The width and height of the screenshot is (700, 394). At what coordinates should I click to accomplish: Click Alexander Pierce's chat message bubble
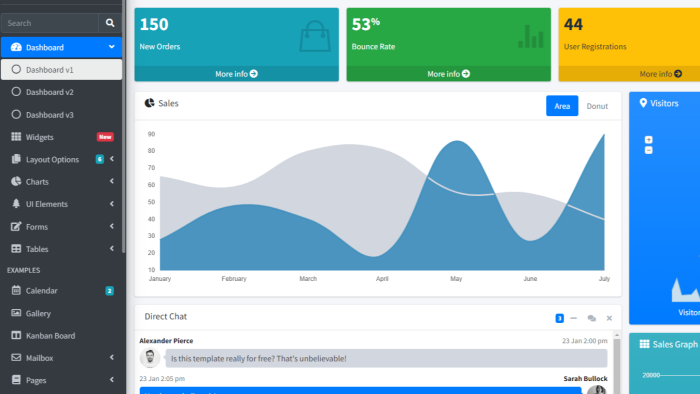tap(386, 358)
